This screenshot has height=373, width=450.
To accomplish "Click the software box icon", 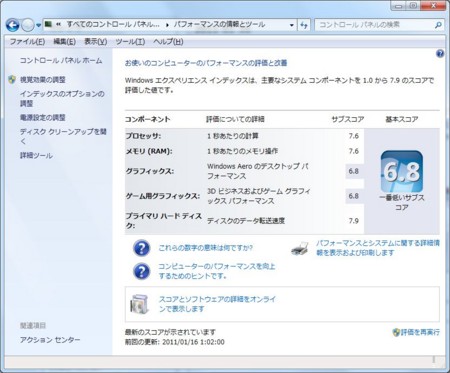I will [x=139, y=304].
